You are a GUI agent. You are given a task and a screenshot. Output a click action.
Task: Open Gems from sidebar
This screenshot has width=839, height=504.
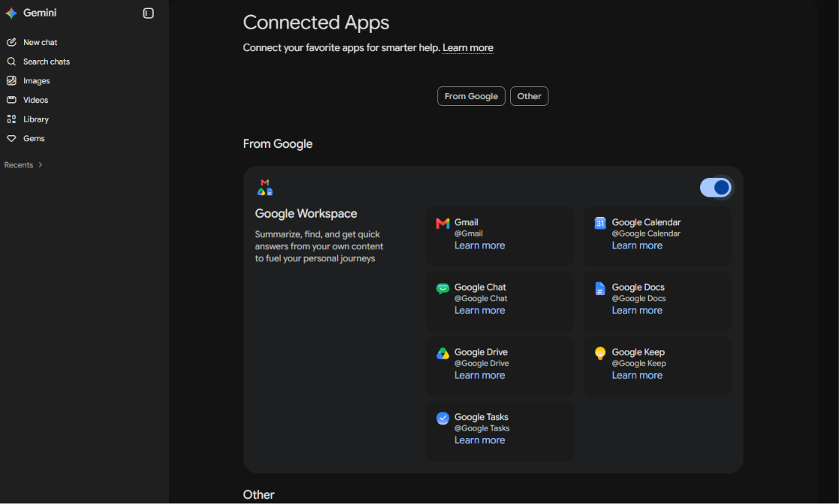34,138
